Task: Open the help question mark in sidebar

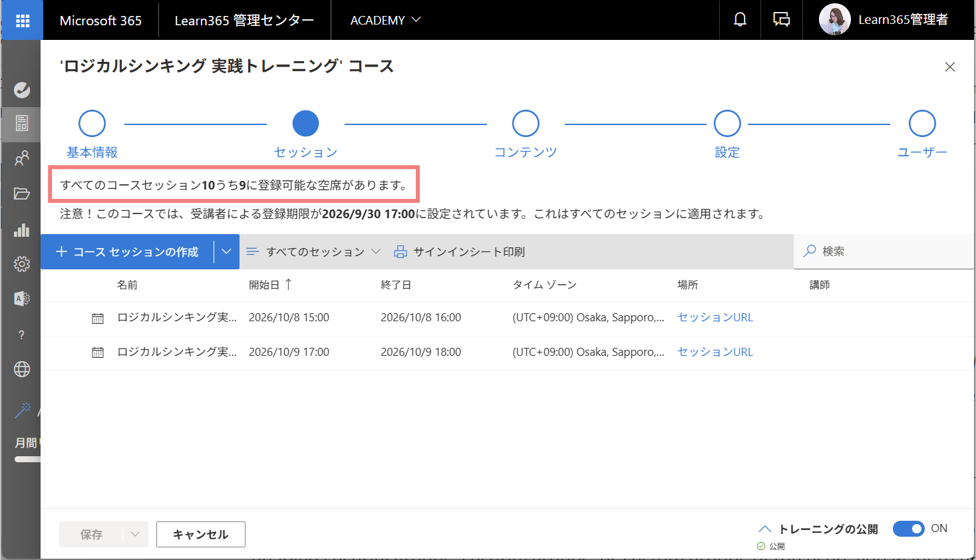Action: point(22,335)
